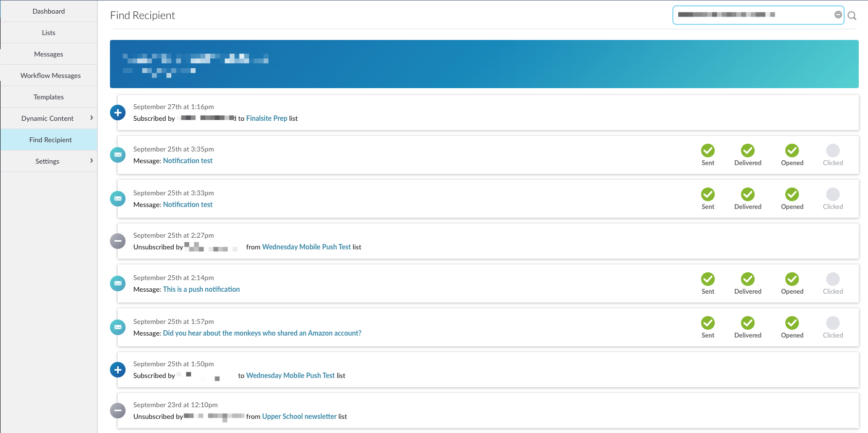
Task: Click envelope icon for September 25th 3:33pm message
Action: pyautogui.click(x=118, y=199)
